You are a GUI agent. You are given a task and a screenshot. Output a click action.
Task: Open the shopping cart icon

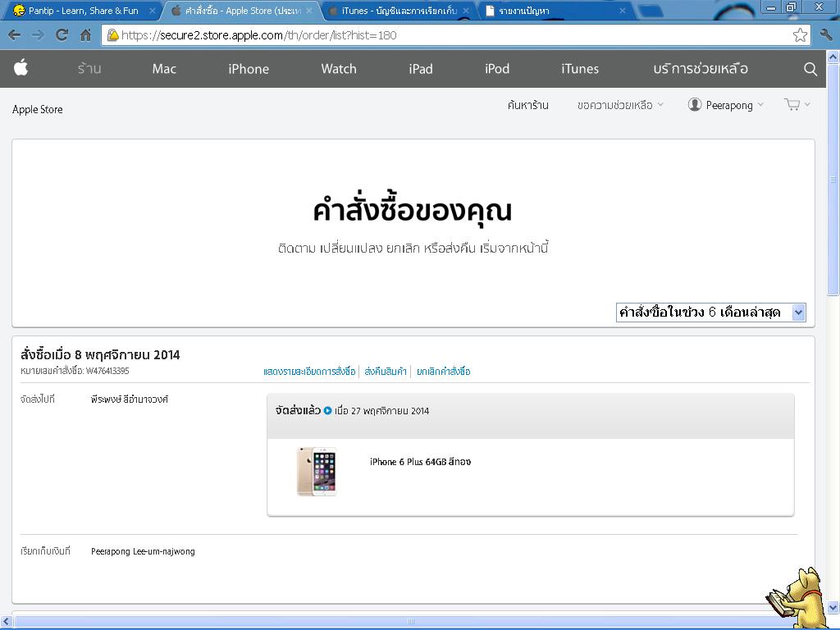[792, 104]
